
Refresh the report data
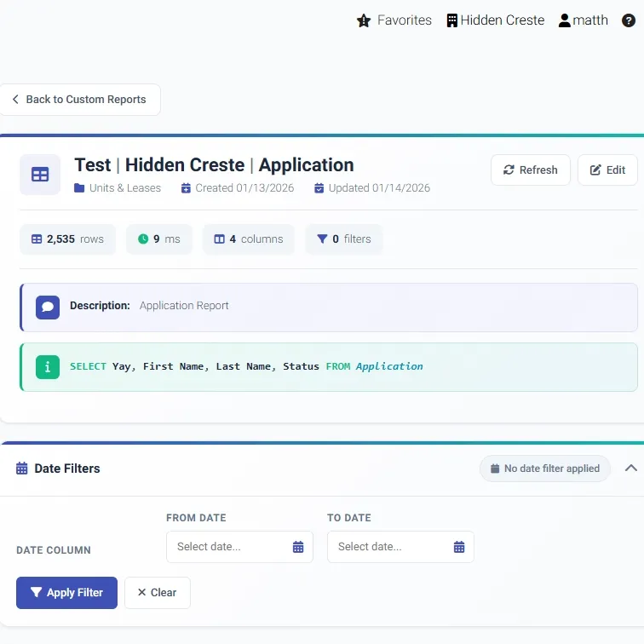tap(530, 170)
